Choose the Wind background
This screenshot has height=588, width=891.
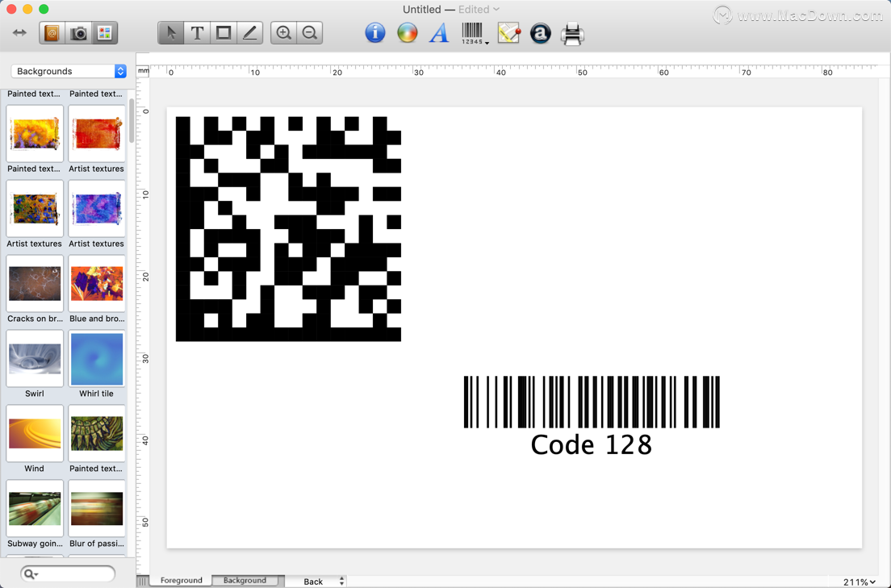coord(35,433)
